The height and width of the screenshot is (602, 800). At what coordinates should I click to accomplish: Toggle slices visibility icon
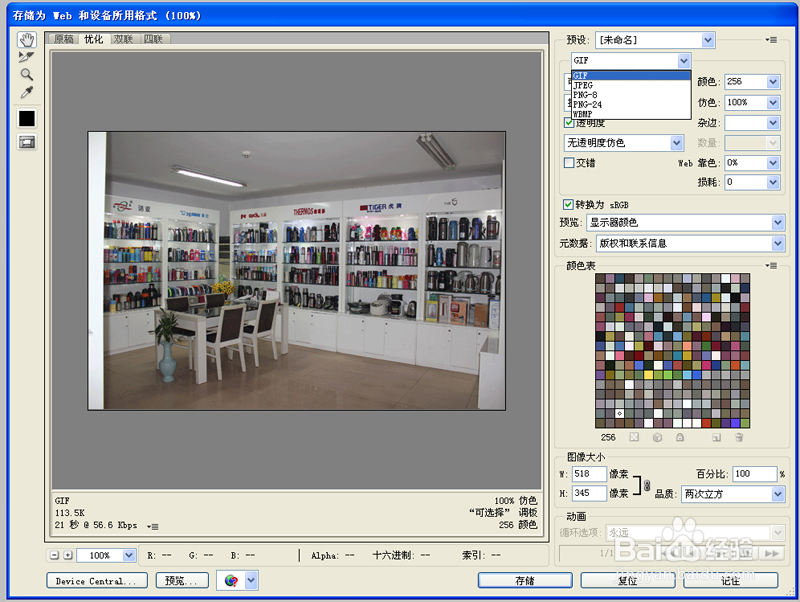tap(27, 142)
